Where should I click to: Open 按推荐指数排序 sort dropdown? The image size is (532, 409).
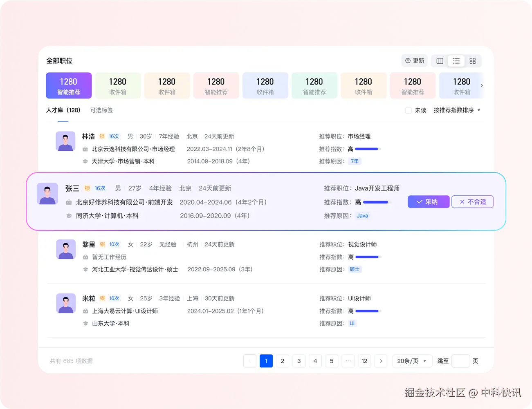[457, 110]
